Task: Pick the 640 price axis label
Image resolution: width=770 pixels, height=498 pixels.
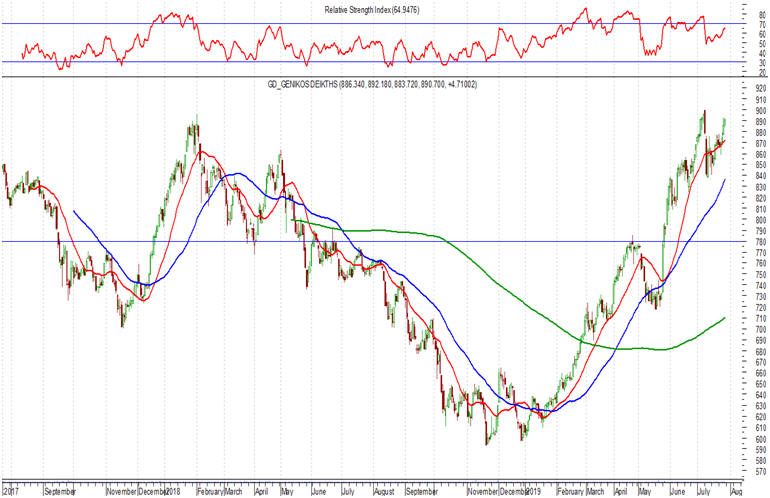Action: pyautogui.click(x=761, y=395)
